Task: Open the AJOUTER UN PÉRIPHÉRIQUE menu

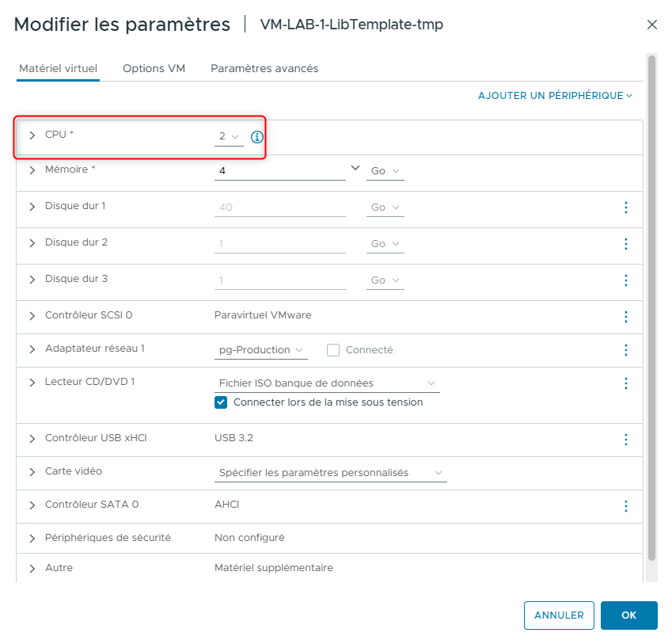Action: (x=556, y=95)
